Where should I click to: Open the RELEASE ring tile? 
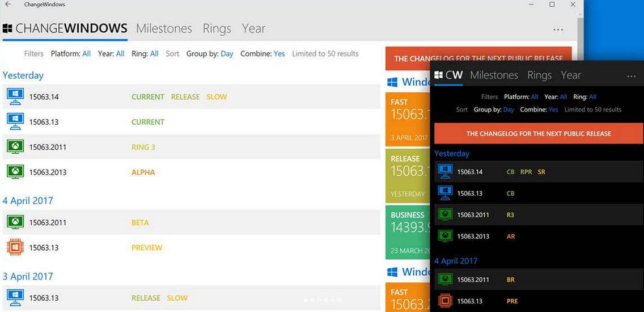click(x=408, y=175)
